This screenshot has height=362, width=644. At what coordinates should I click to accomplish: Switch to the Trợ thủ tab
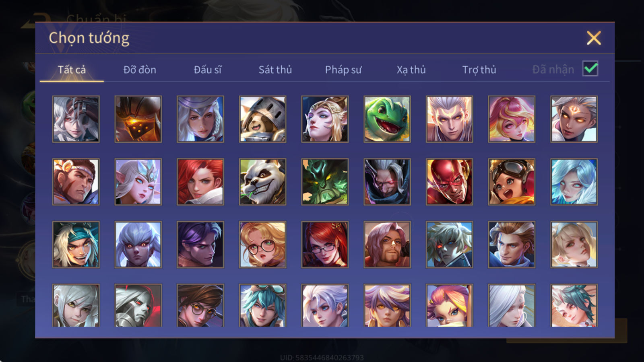pyautogui.click(x=479, y=70)
